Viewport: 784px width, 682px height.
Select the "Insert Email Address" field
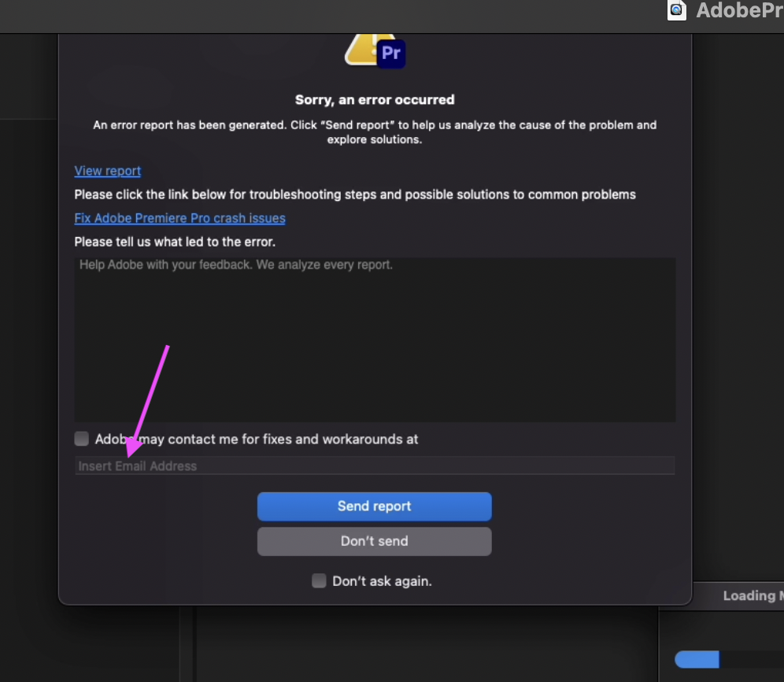click(x=375, y=465)
